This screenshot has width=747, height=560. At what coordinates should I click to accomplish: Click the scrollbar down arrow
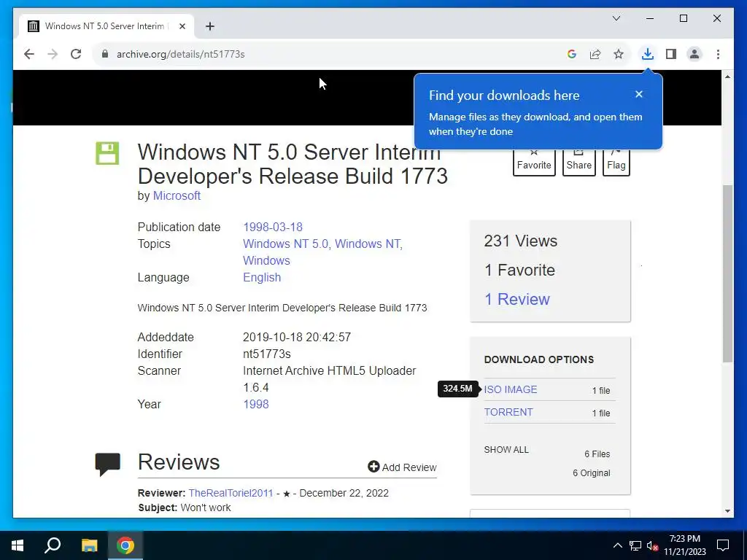[727, 511]
